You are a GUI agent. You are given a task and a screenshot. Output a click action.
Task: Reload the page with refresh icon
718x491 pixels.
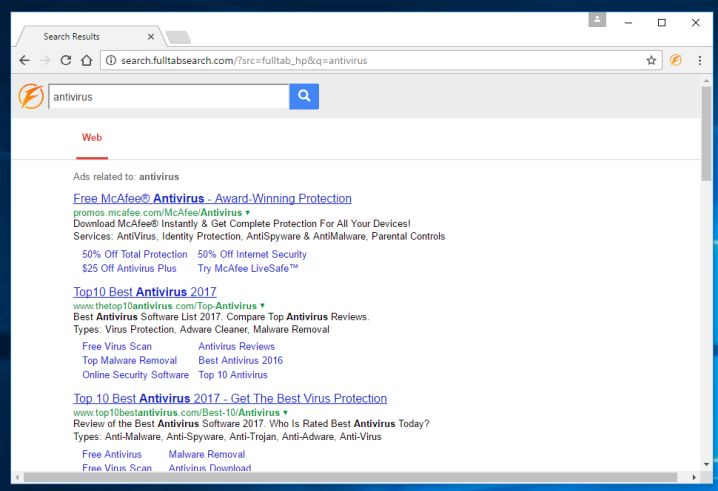65,60
